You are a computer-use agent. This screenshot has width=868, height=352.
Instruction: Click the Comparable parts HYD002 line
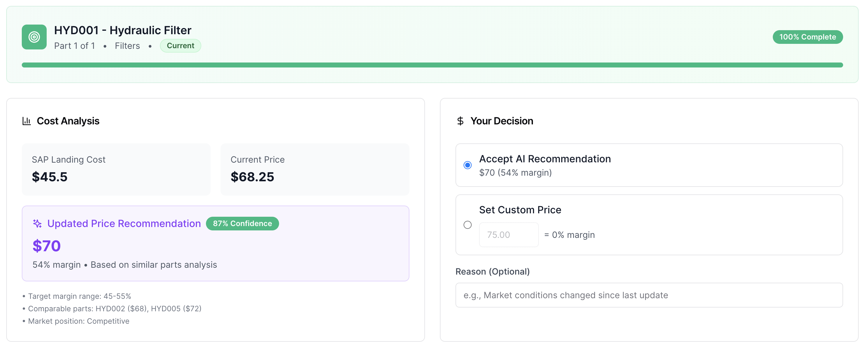tap(114, 308)
